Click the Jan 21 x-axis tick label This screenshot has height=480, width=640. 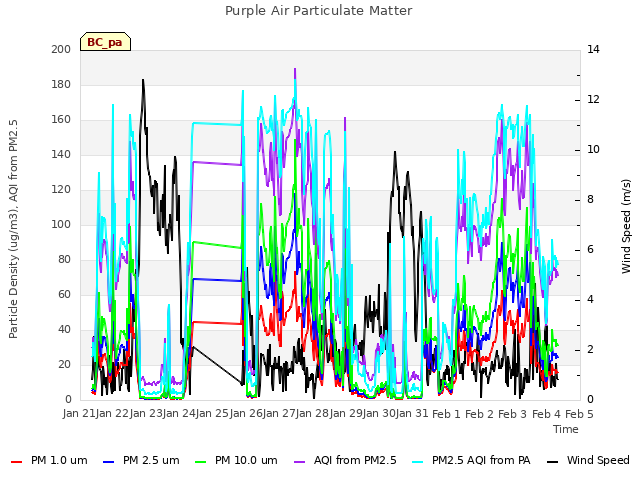[79, 413]
